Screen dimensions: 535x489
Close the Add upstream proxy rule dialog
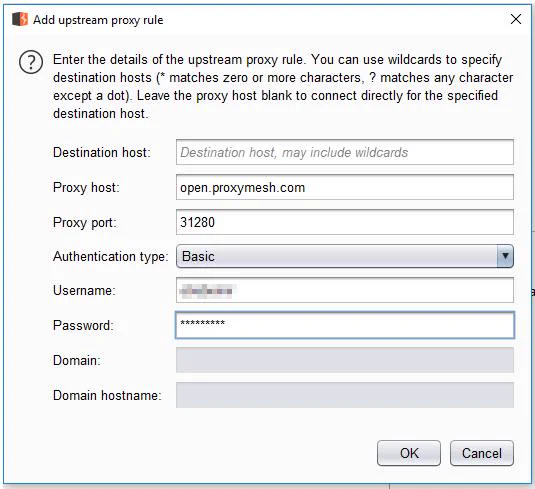516,19
